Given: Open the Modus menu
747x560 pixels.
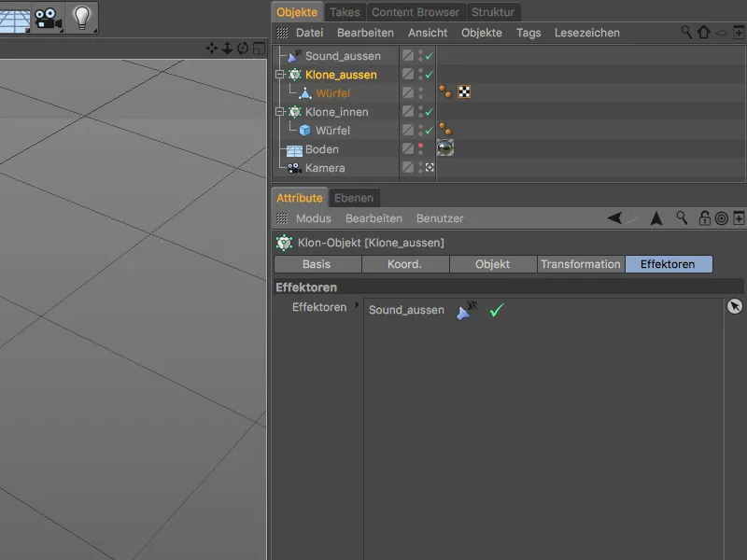Looking at the screenshot, I should (x=314, y=218).
